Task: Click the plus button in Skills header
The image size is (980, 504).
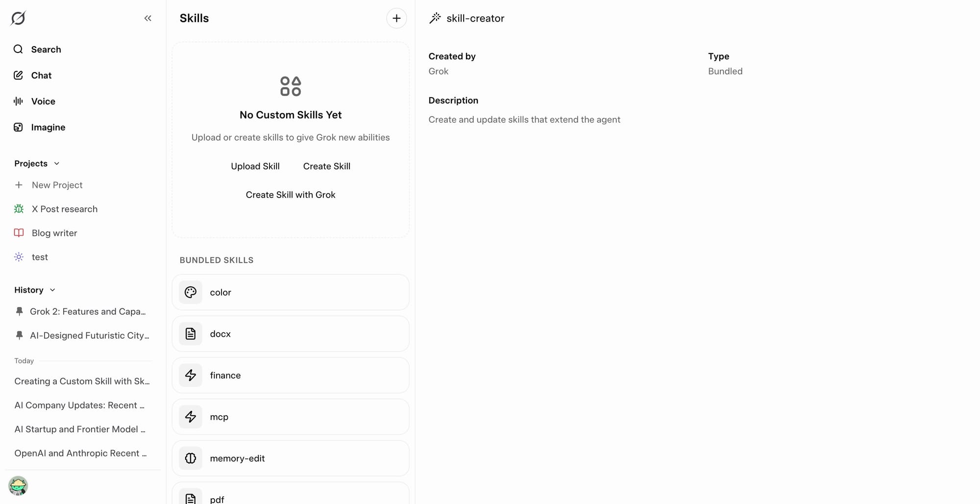Action: 396,18
